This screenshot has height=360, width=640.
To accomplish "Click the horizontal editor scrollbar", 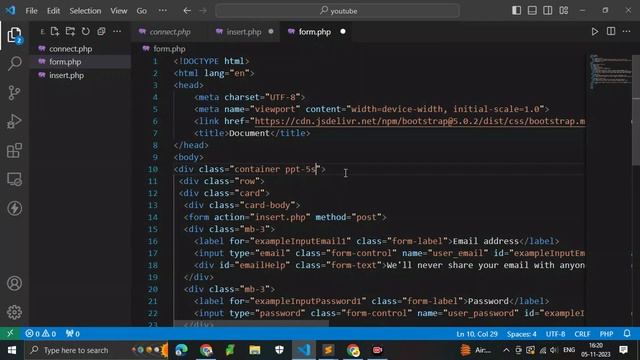I will coord(251,323).
